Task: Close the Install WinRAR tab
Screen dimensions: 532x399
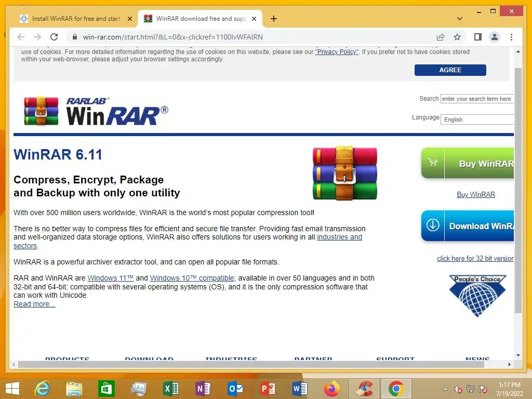Action: point(129,19)
